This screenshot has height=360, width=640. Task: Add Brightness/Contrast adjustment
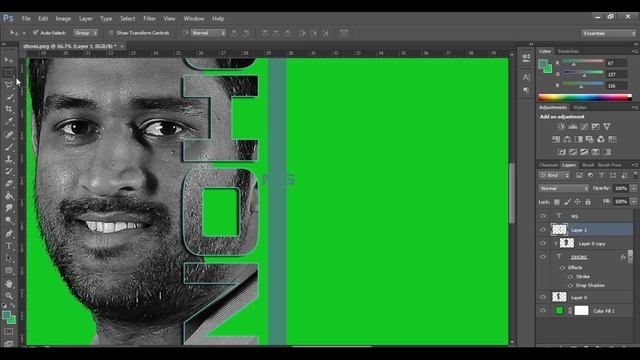561,127
